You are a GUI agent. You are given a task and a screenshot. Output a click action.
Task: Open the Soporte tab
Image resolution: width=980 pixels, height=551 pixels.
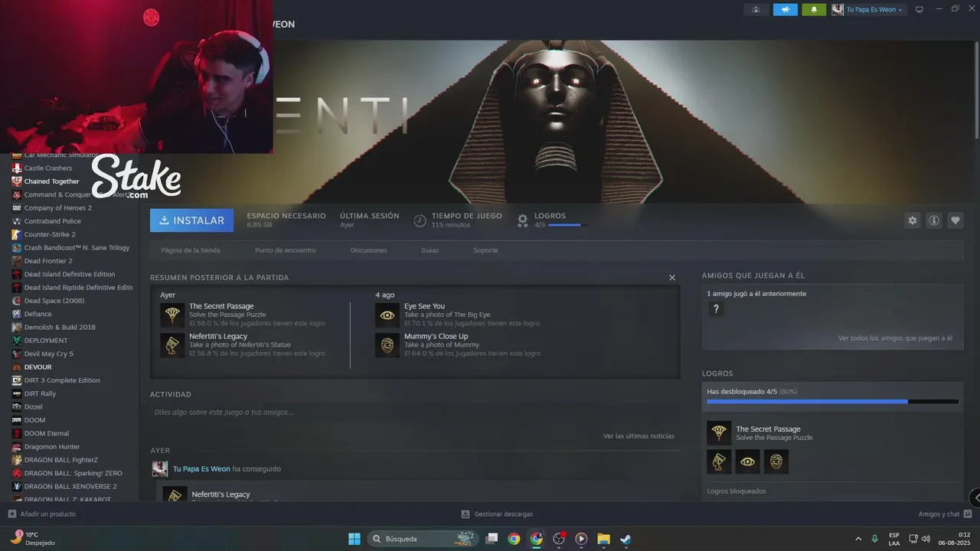coord(485,250)
